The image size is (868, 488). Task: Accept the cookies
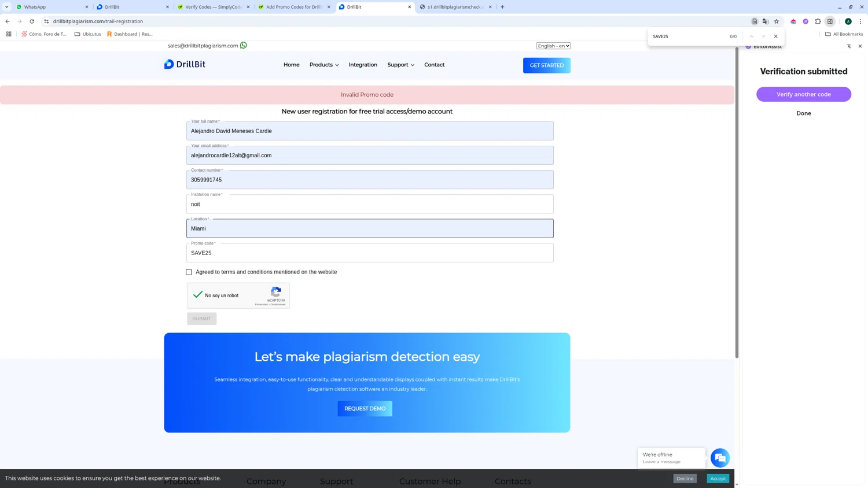click(x=718, y=479)
